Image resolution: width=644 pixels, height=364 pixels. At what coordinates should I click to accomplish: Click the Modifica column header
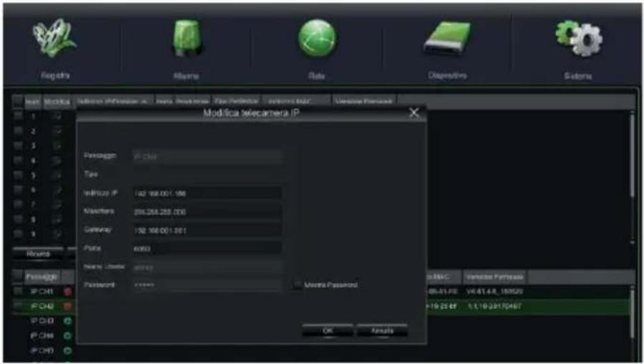point(57,102)
